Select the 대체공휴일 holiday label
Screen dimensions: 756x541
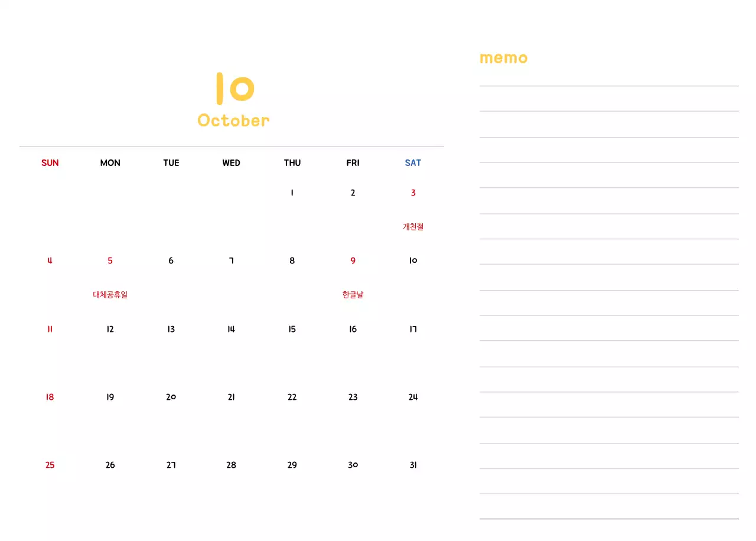110,295
